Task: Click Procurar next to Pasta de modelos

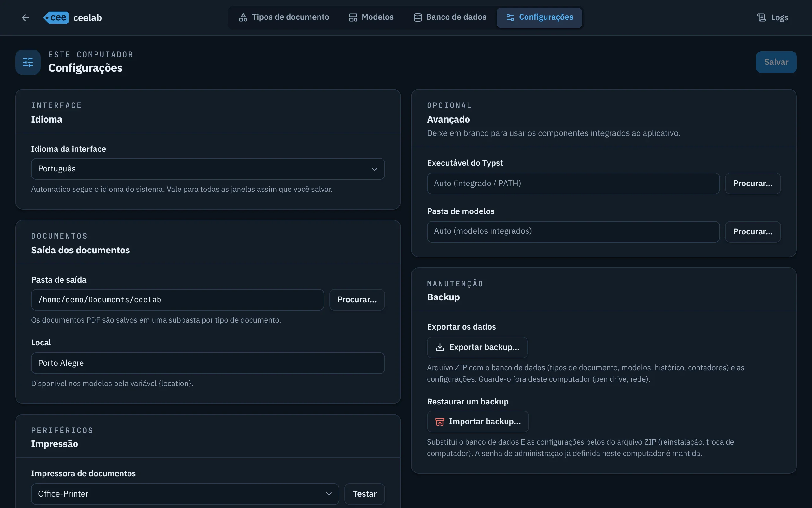Action: tap(753, 231)
